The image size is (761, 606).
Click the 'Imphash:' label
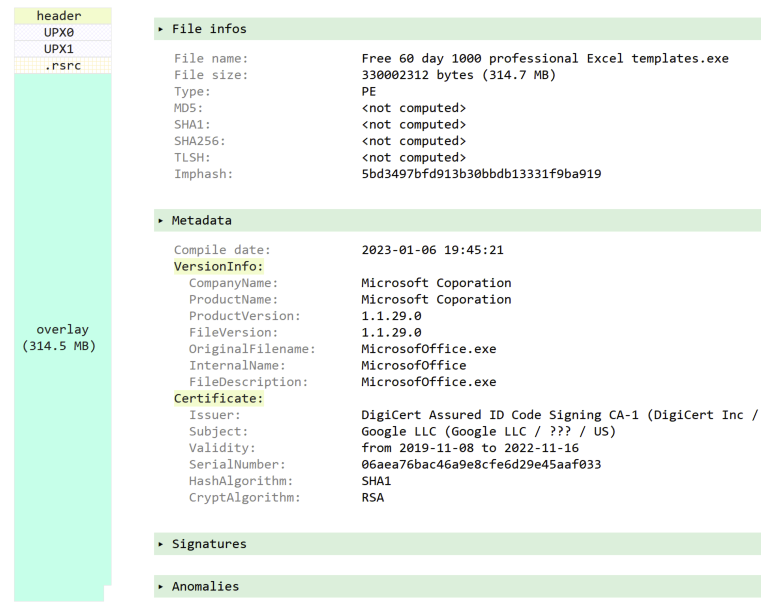(x=203, y=174)
